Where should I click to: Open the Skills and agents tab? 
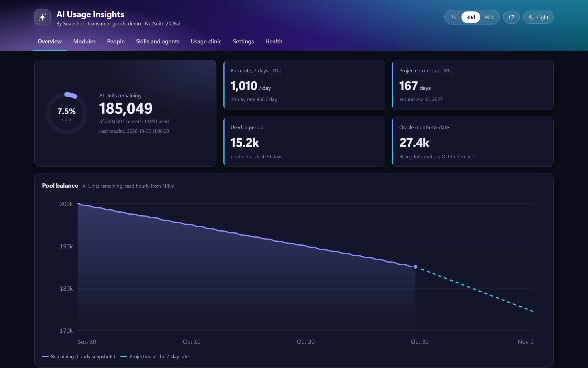click(x=158, y=41)
